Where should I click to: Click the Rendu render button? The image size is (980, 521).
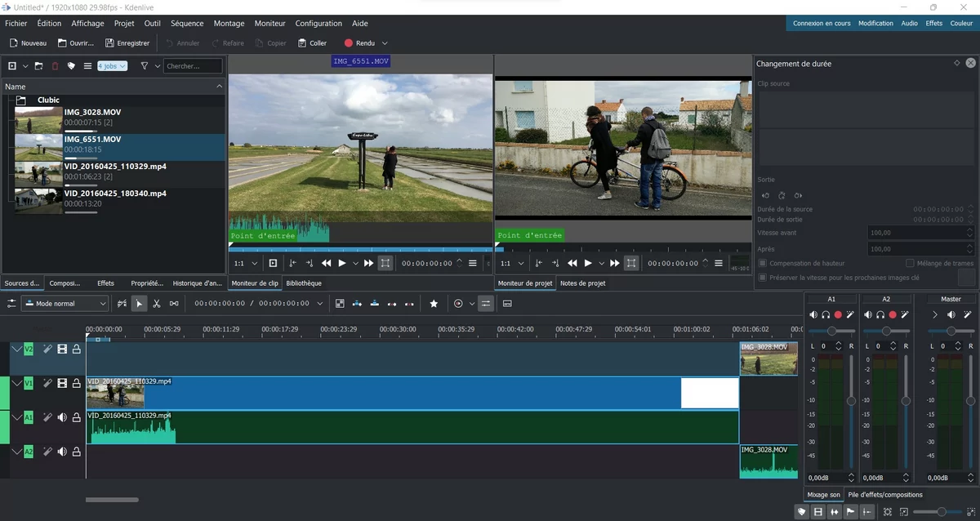click(x=359, y=43)
